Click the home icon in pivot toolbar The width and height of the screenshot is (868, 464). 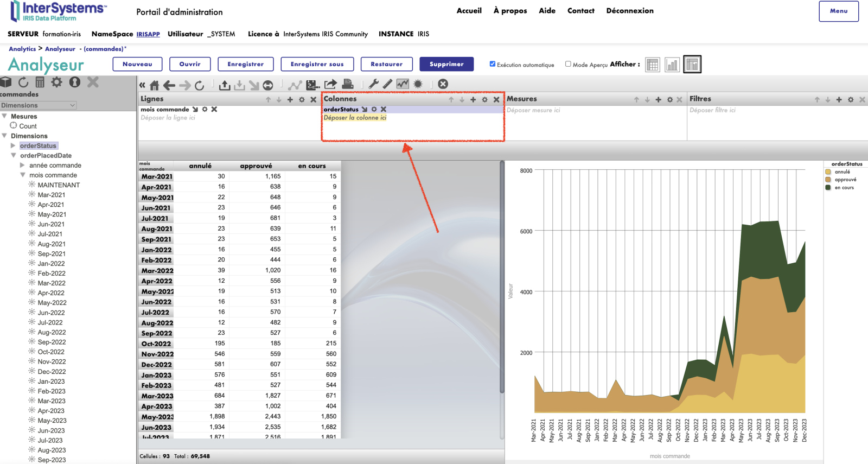pyautogui.click(x=155, y=85)
